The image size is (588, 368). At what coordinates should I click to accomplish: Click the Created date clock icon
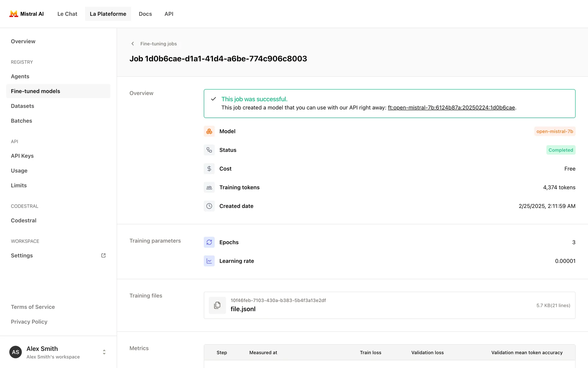(209, 206)
